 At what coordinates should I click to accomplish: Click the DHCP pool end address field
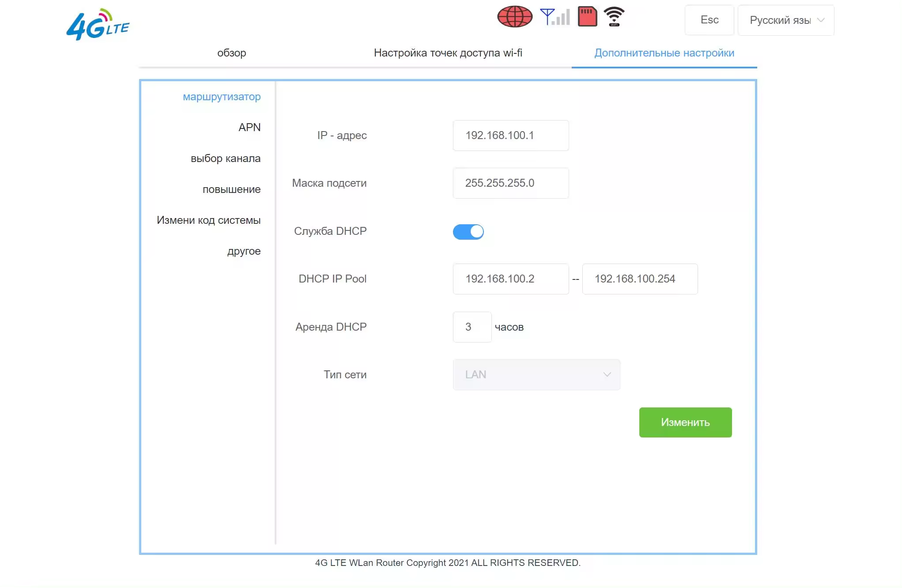pos(640,279)
